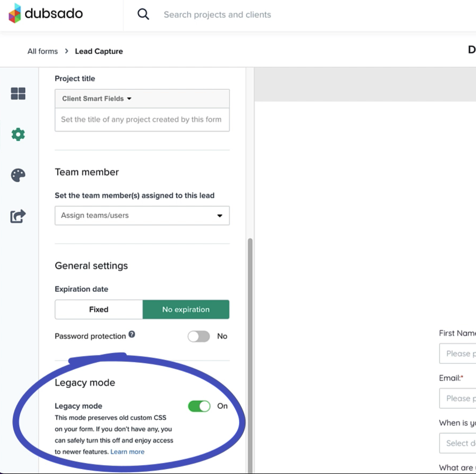Select the Fixed expiration option

[98, 309]
